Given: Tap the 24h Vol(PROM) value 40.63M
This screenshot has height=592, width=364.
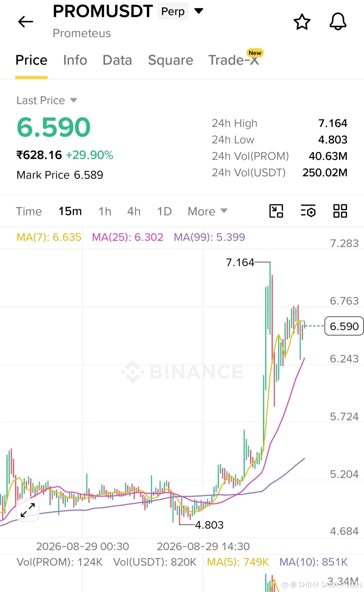Looking at the screenshot, I should (328, 156).
